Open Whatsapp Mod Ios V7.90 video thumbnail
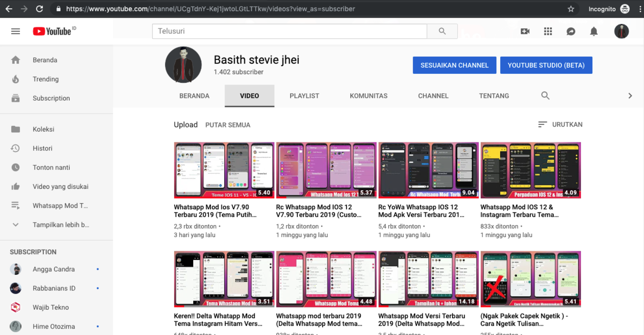Viewport: 644px width, 335px height. [x=224, y=170]
